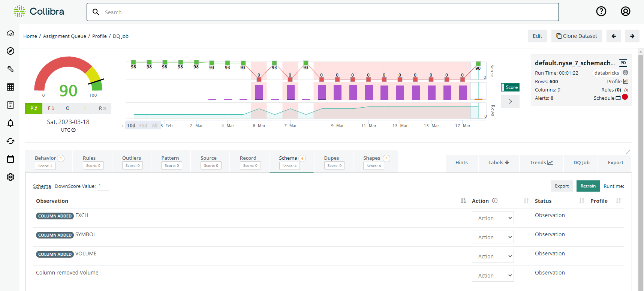Click the help question mark icon
The image size is (644, 291).
pos(601,12)
